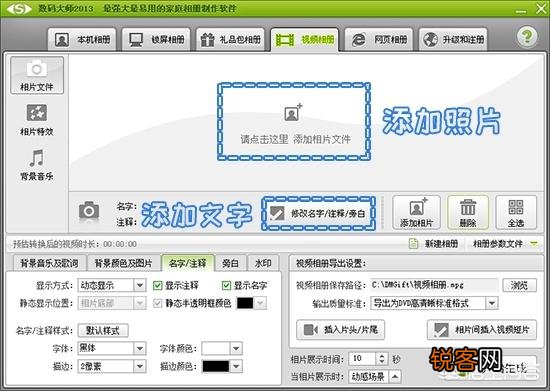Click 请点击这里 添加相片文件 text

[295, 139]
